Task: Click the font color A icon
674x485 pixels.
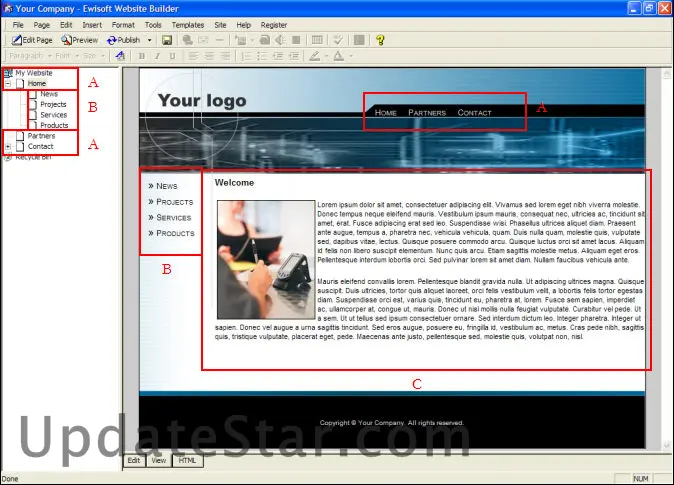Action: click(339, 56)
